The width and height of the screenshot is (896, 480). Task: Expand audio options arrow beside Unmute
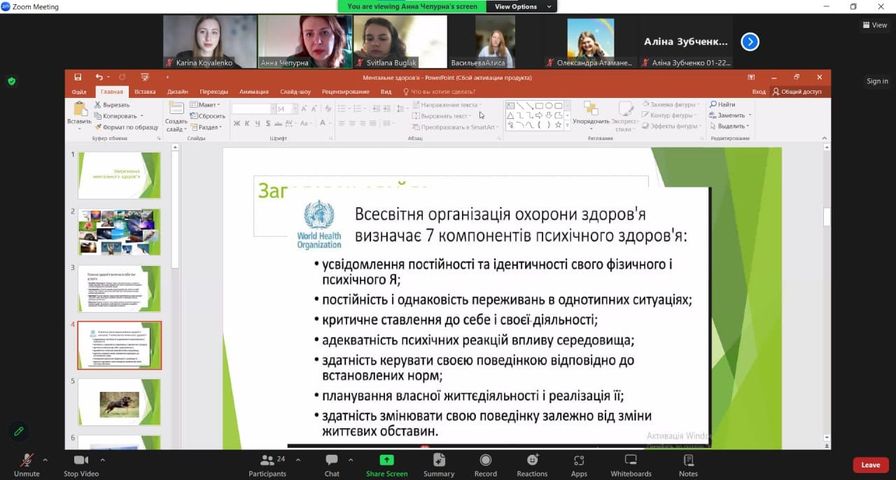pos(45,460)
